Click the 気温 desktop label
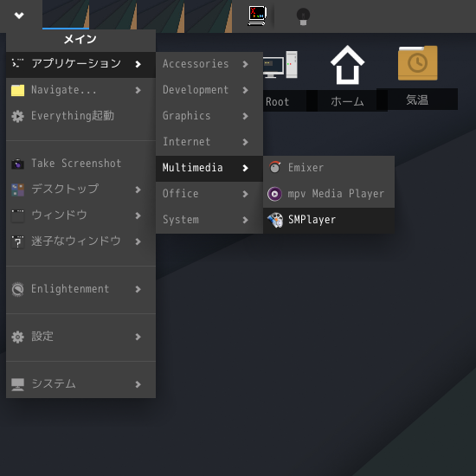 pos(417,100)
